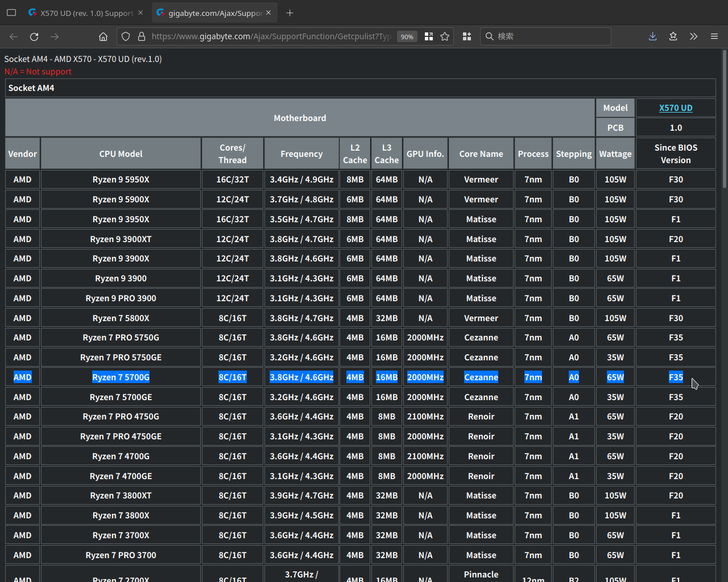This screenshot has height=582, width=728.
Task: Click the "Motherboard" header cell
Action: (300, 118)
